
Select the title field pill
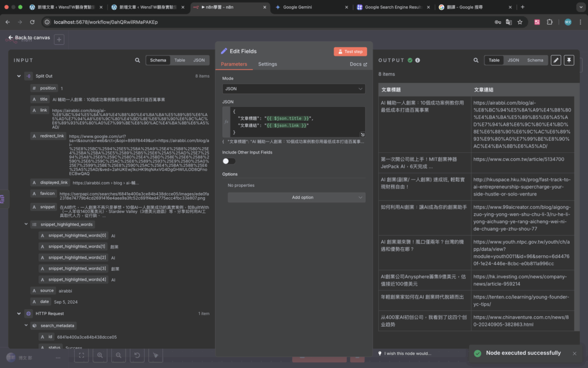point(40,99)
